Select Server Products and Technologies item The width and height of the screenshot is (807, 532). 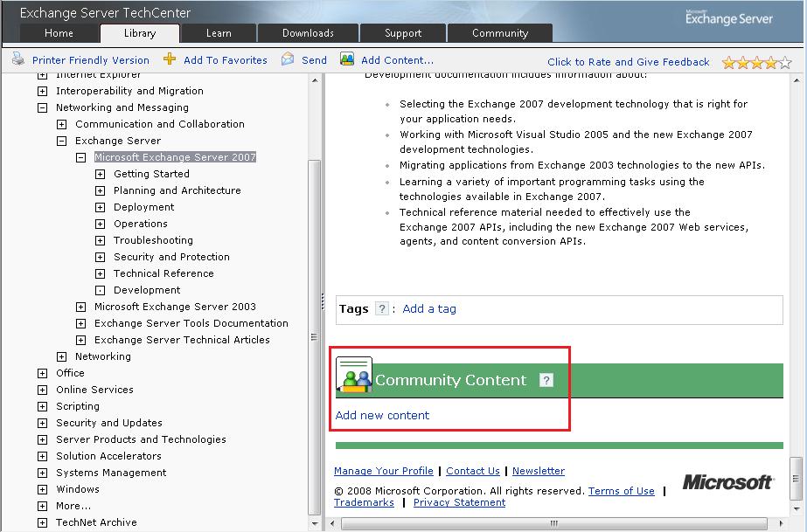141,439
